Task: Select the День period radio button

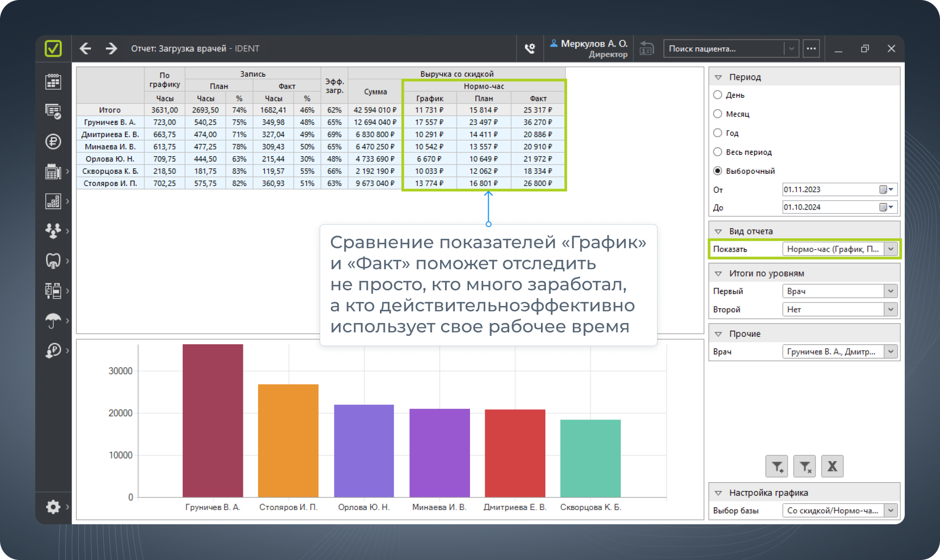Action: pyautogui.click(x=718, y=95)
